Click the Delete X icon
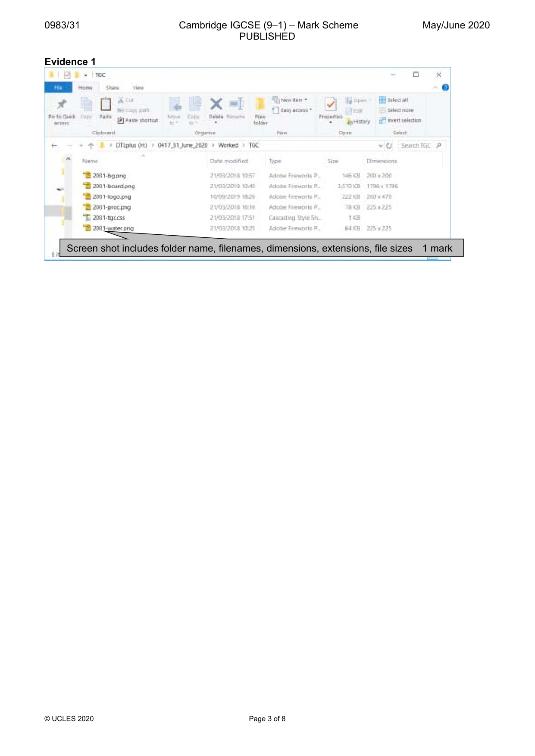The width and height of the screenshot is (535, 756). click(x=216, y=104)
